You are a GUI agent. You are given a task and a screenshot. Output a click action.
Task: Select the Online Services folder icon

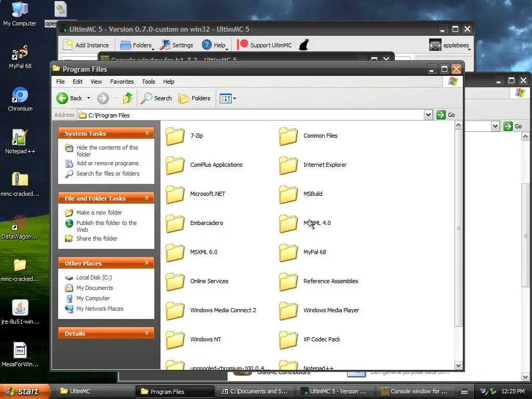click(175, 282)
